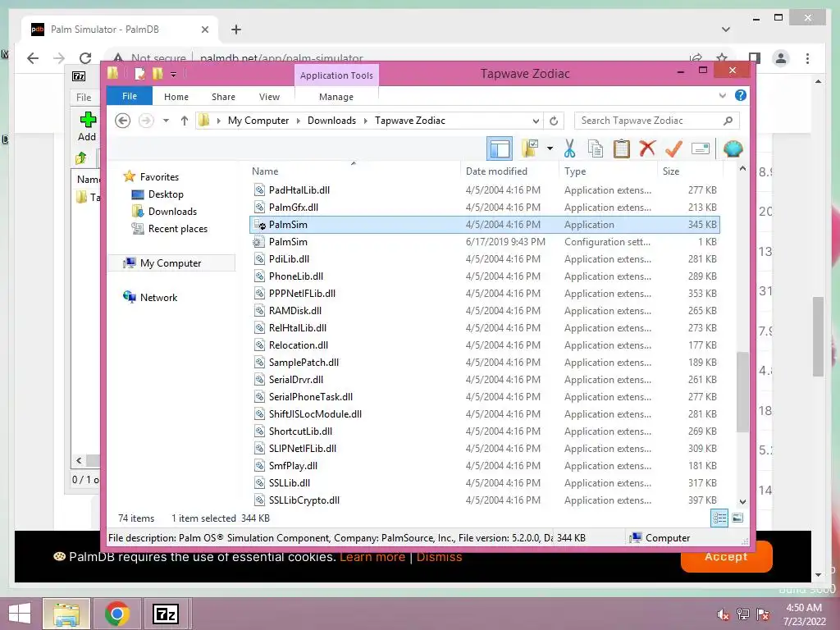Click Accept on PalmDB cookie banner
840x630 pixels.
click(726, 557)
